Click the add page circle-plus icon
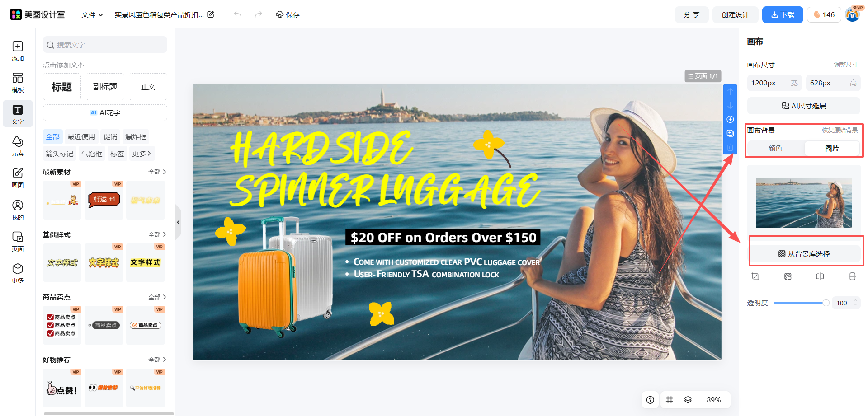 730,119
